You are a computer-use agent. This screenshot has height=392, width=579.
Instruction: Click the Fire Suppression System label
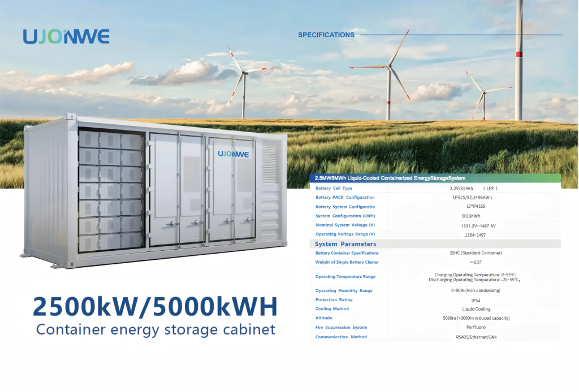(x=341, y=328)
